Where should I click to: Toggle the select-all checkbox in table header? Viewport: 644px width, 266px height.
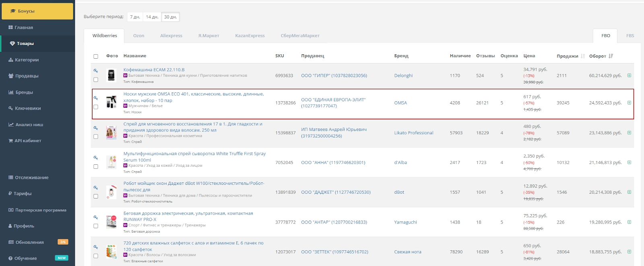(96, 56)
